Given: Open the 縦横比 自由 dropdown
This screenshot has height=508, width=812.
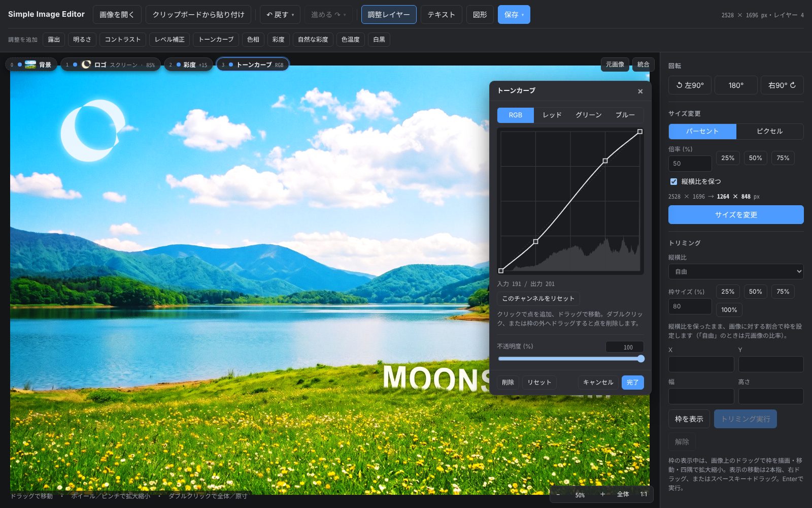Looking at the screenshot, I should pos(736,272).
